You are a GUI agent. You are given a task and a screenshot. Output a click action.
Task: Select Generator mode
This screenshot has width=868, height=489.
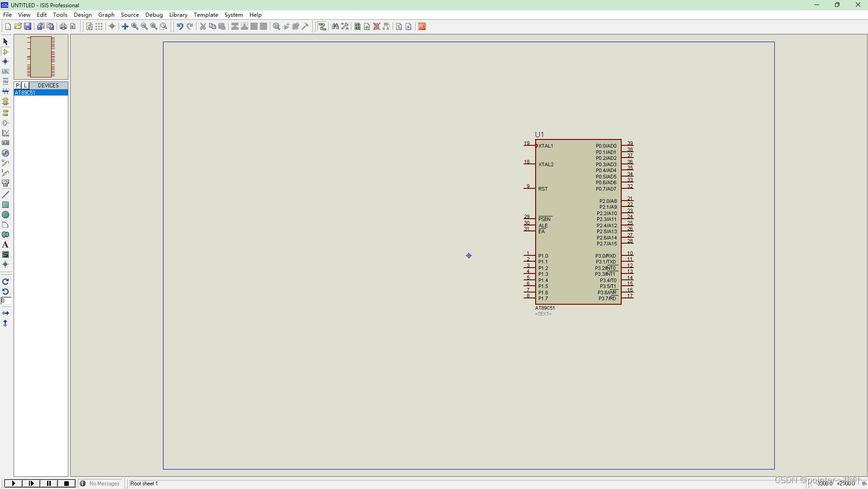[5, 153]
